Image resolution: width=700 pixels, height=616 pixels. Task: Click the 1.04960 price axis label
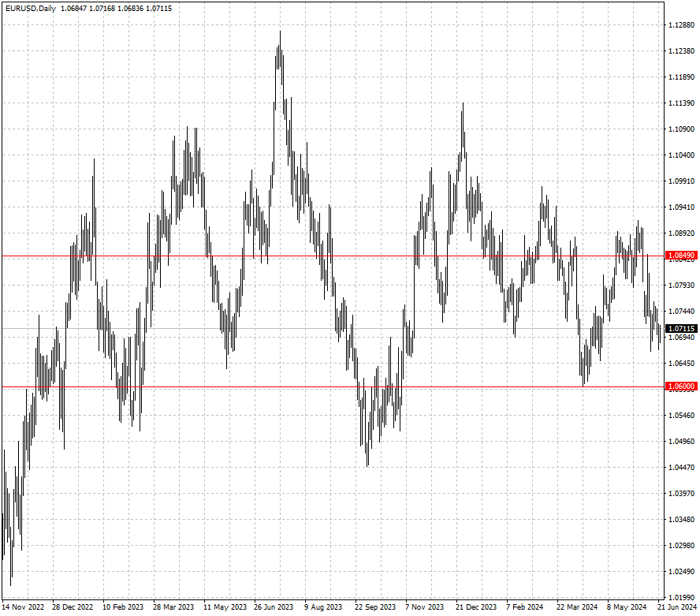pyautogui.click(x=681, y=442)
